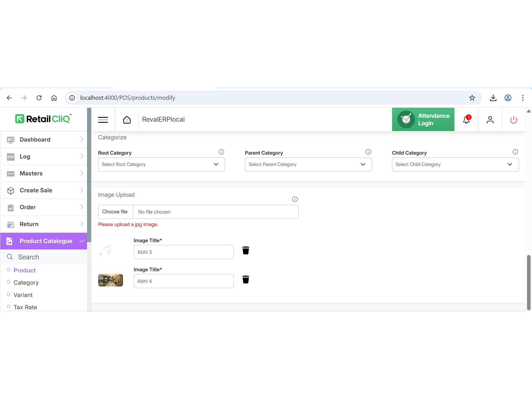Open the Select Child Category dropdown
The height and width of the screenshot is (399, 532).
(x=455, y=164)
